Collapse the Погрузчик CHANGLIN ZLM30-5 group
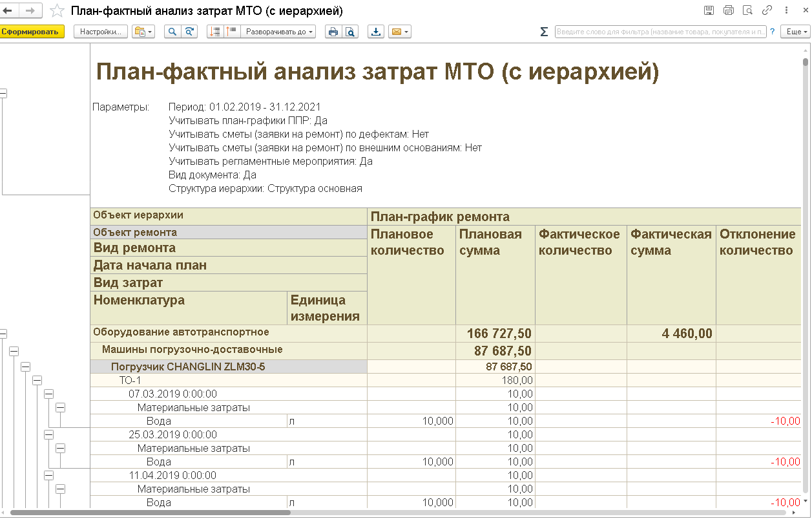This screenshot has width=812, height=521. click(25, 367)
